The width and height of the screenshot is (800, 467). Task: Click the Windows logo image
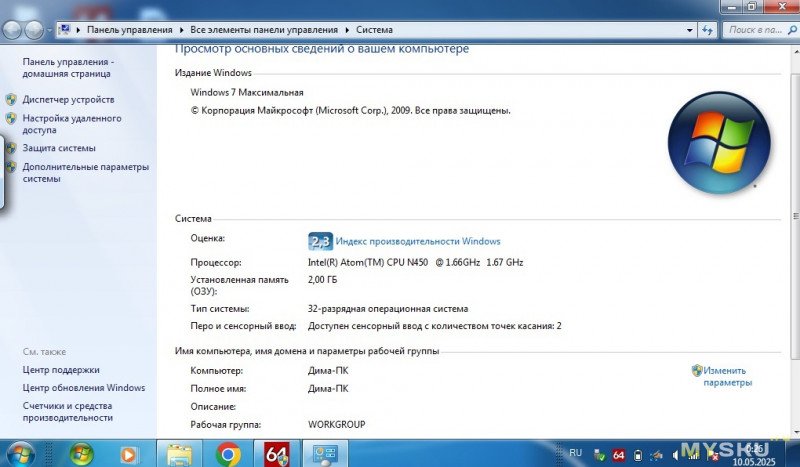click(x=719, y=143)
